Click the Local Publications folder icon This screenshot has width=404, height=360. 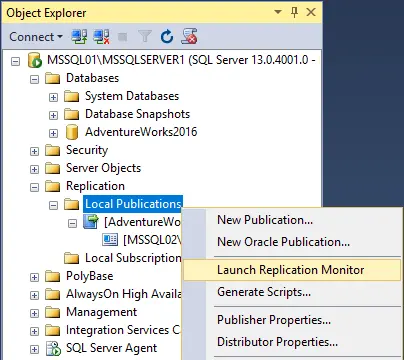tap(71, 205)
